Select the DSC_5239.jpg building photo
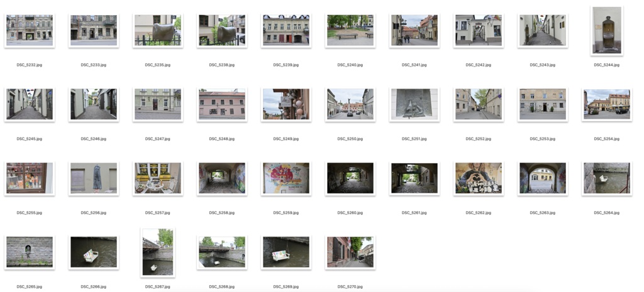644x292 pixels. pos(286,31)
